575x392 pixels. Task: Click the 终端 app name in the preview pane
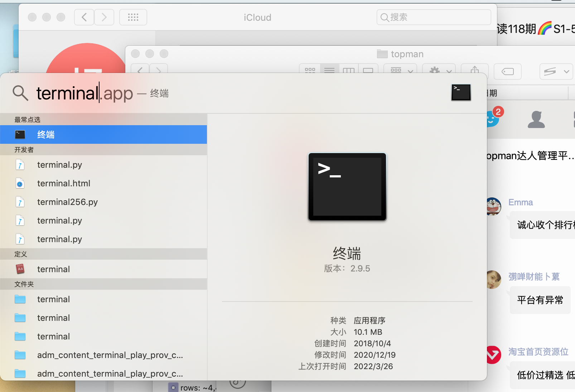(347, 254)
